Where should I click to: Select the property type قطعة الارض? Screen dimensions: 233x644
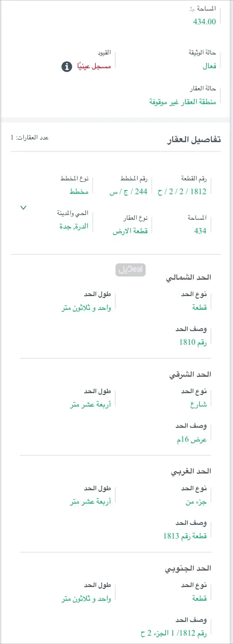(130, 231)
